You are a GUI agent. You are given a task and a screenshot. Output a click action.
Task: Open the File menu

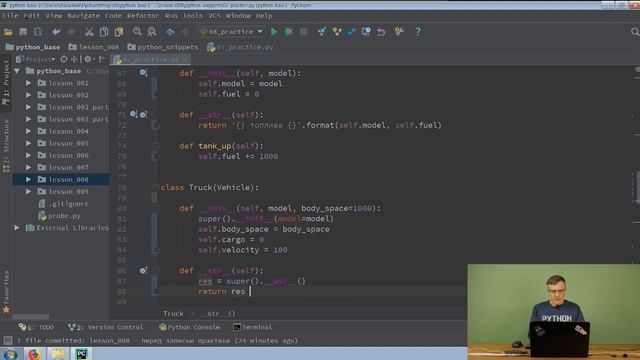10,16
